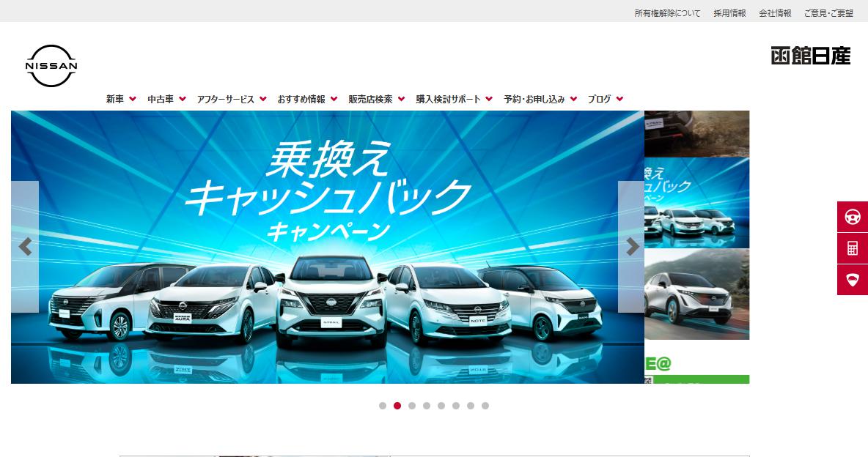Select the seventh carousel pagination dot
Viewport: 868px width, 457px height.
coord(471,406)
